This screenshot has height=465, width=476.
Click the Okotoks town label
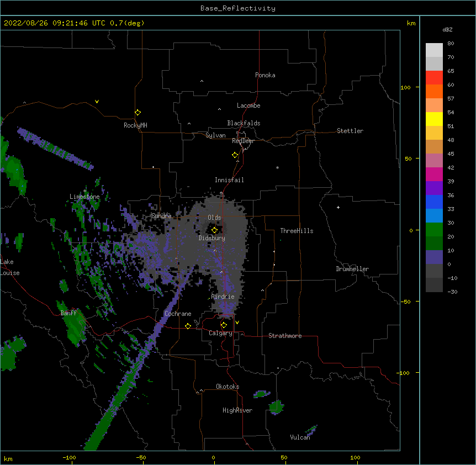pos(228,387)
